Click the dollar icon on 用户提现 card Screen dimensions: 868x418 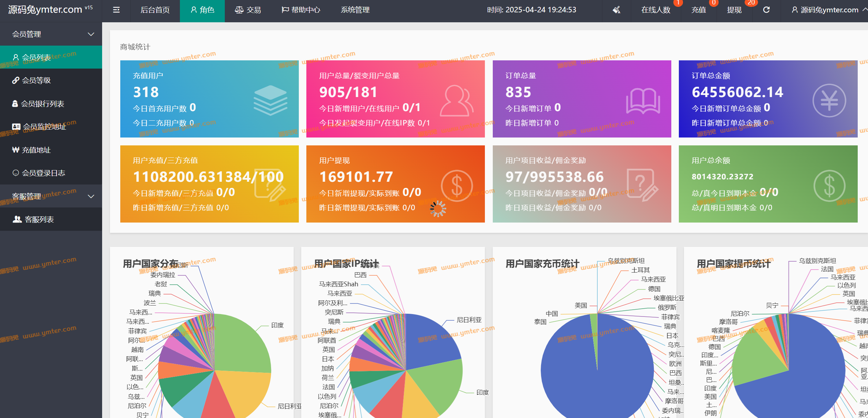(457, 186)
